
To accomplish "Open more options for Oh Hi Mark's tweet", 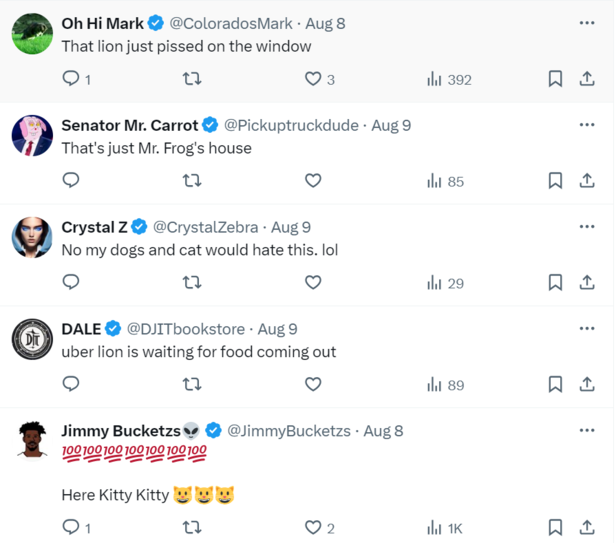I will click(587, 22).
